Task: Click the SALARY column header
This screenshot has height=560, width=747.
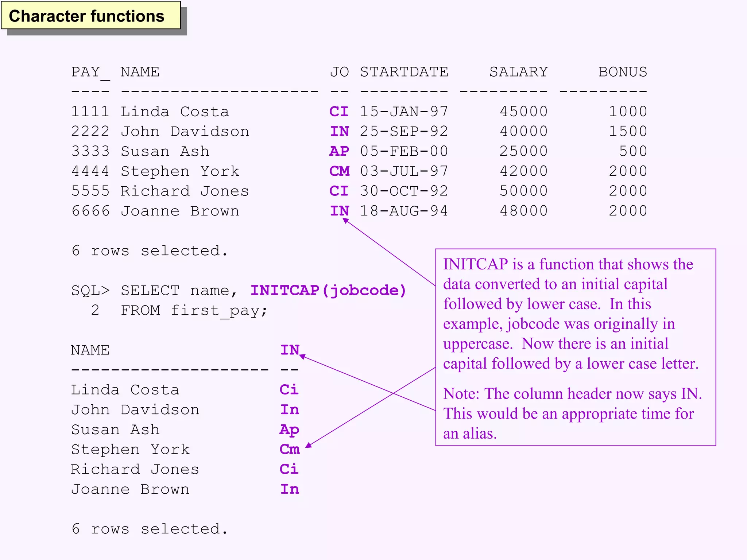Action: click(518, 72)
